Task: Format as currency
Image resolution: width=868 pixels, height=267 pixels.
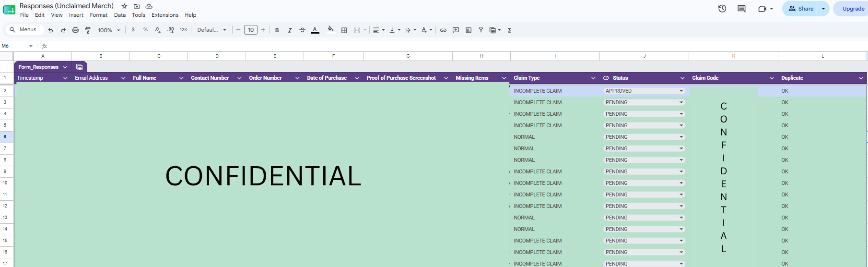Action: [133, 30]
